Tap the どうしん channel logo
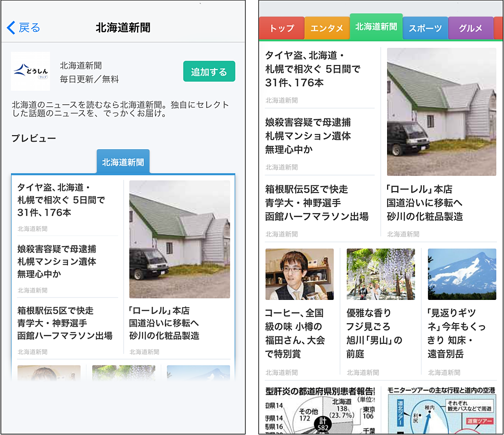The height and width of the screenshot is (435, 504). 31,71
